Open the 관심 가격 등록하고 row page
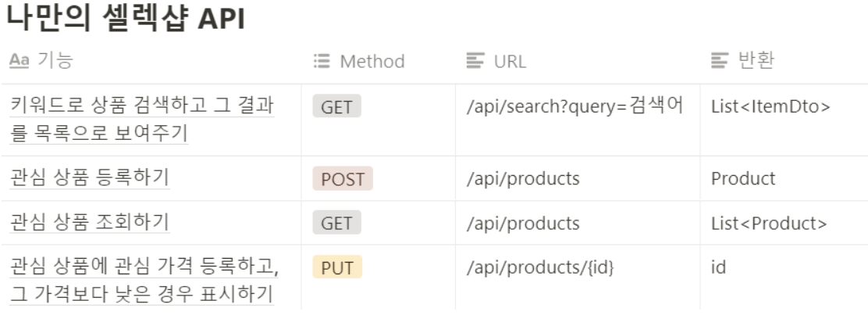Viewport: 868px width, 315px height. tap(144, 280)
